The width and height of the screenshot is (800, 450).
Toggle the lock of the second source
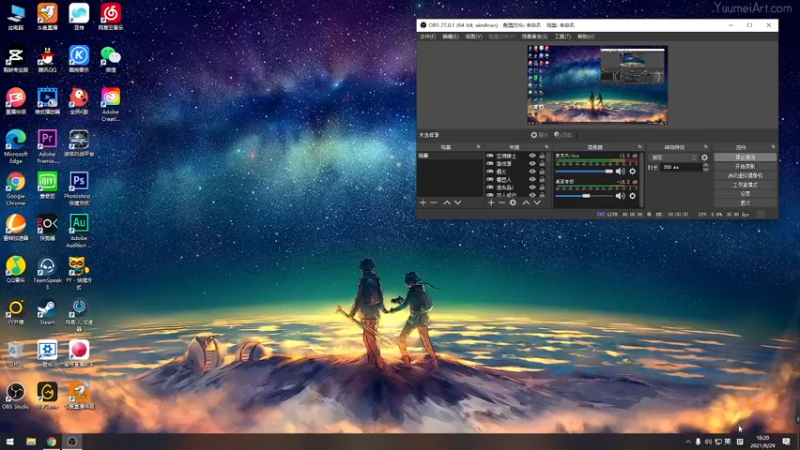(x=542, y=164)
